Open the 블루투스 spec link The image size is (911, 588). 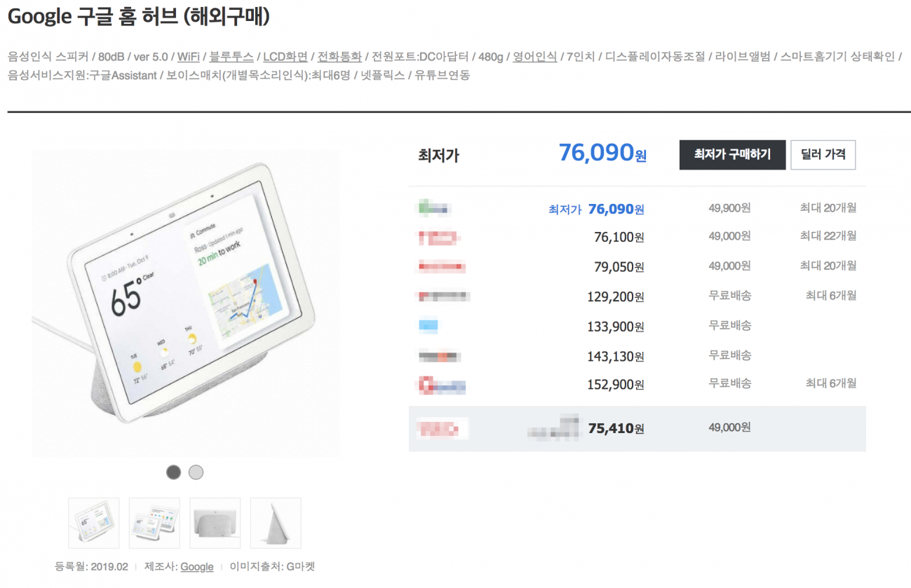[231, 57]
